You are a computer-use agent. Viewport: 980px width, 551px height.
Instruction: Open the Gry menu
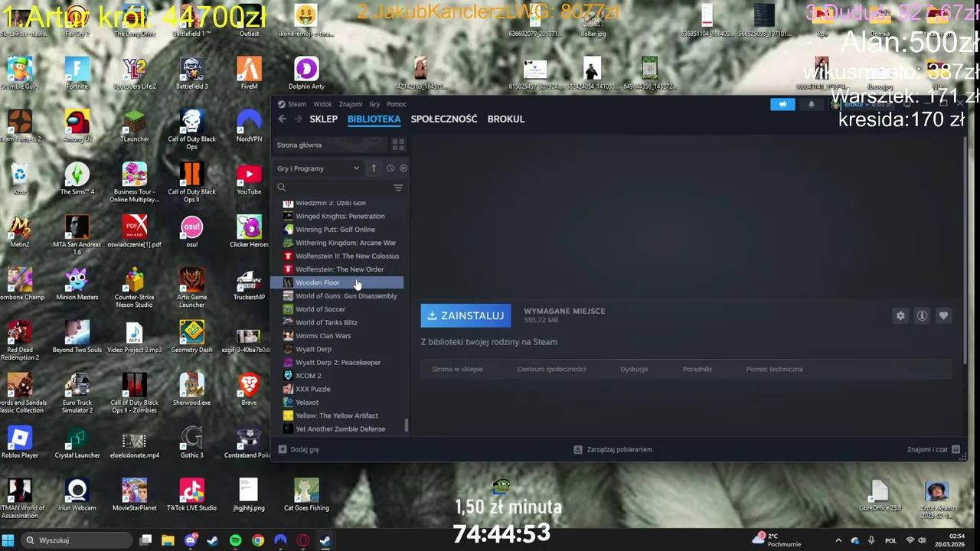coord(374,104)
